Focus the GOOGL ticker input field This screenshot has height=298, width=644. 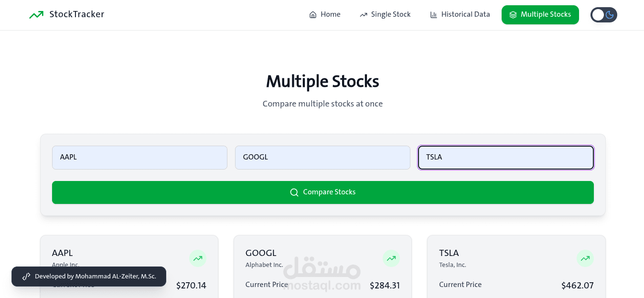click(322, 158)
